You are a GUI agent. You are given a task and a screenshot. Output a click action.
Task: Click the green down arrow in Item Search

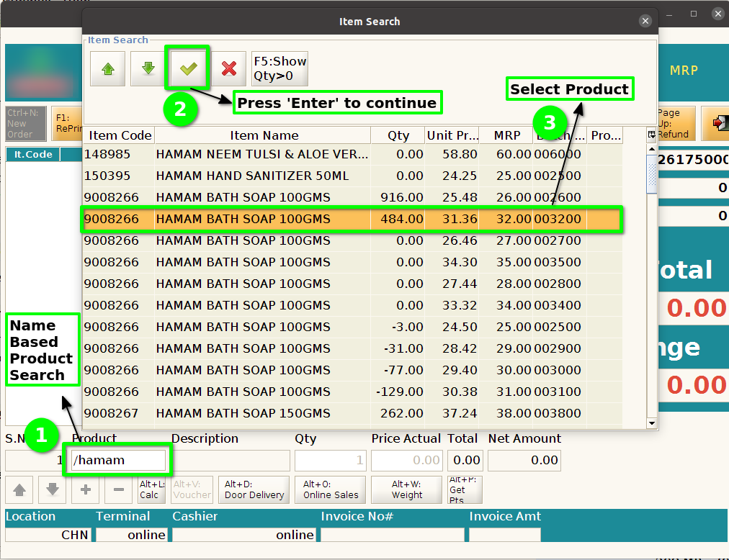tap(148, 69)
